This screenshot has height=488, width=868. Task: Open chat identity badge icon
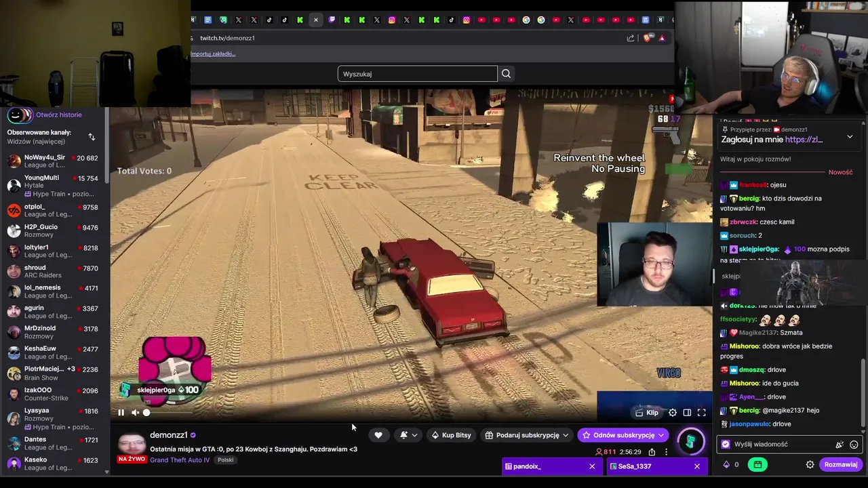coord(726,445)
